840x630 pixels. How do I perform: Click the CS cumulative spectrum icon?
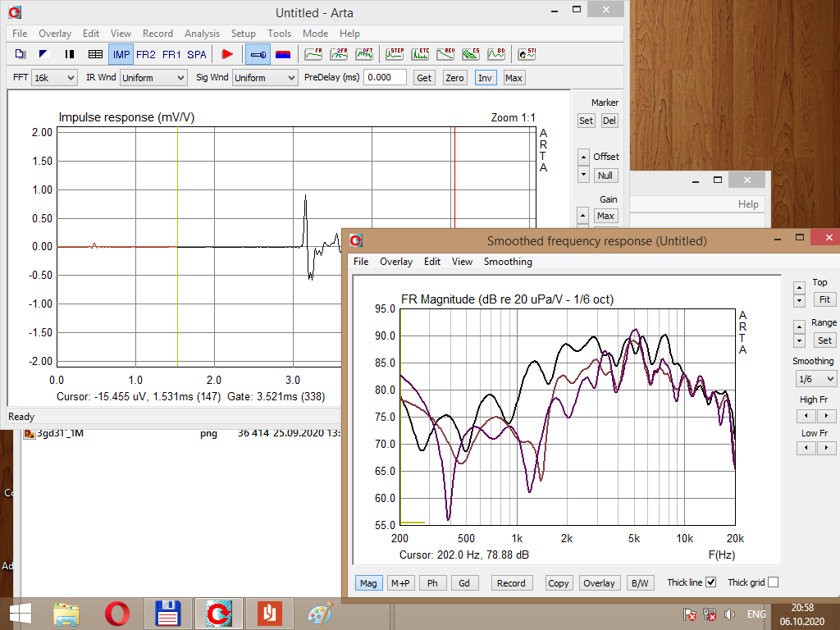(471, 54)
